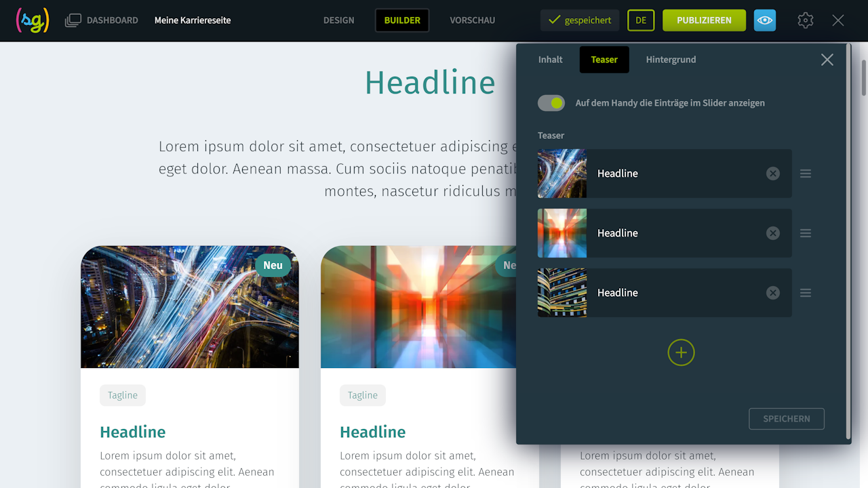Add a new teaser with plus icon
This screenshot has height=488, width=868.
click(x=682, y=352)
